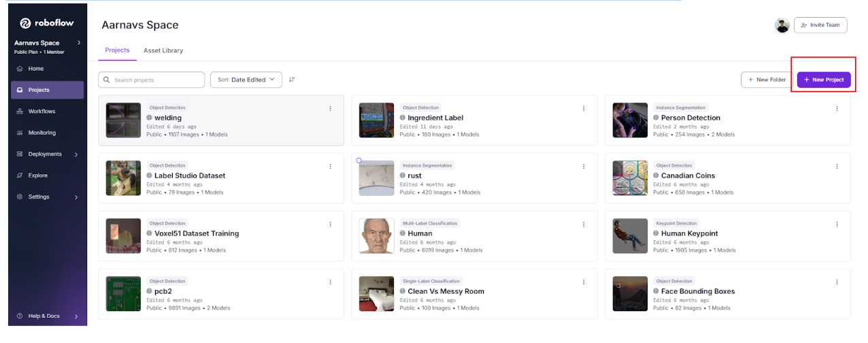Toggle the sort direction icon
This screenshot has width=868, height=343.
[292, 80]
